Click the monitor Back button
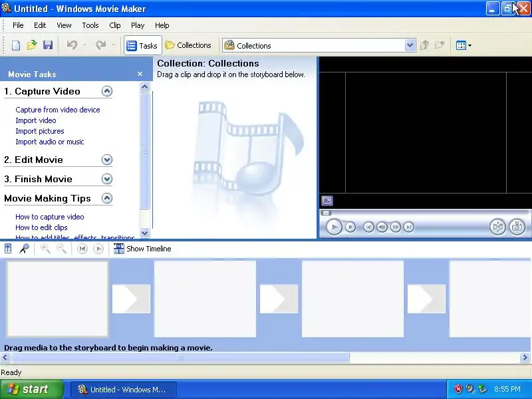The width and height of the screenshot is (532, 399). coord(368,227)
